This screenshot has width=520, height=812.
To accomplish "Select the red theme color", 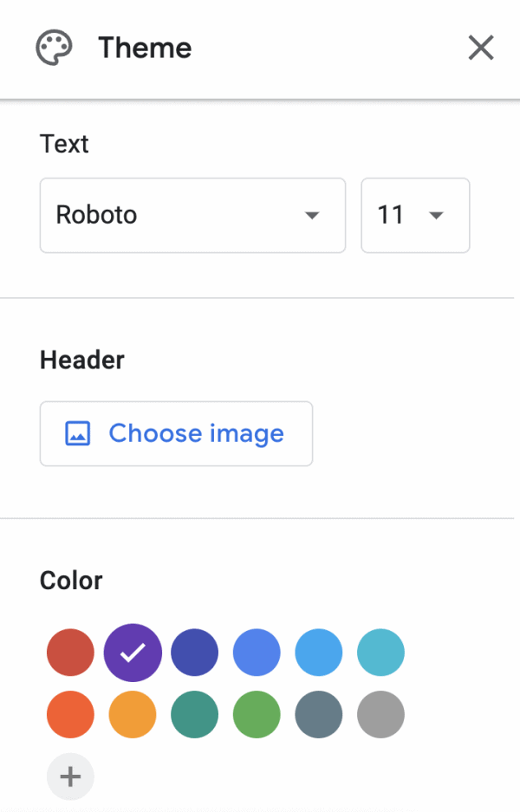I will tap(70, 652).
